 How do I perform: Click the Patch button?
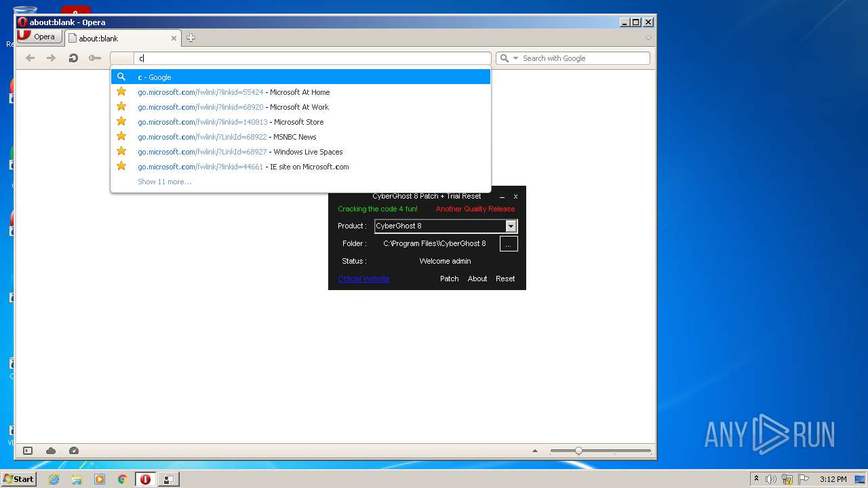pos(449,279)
